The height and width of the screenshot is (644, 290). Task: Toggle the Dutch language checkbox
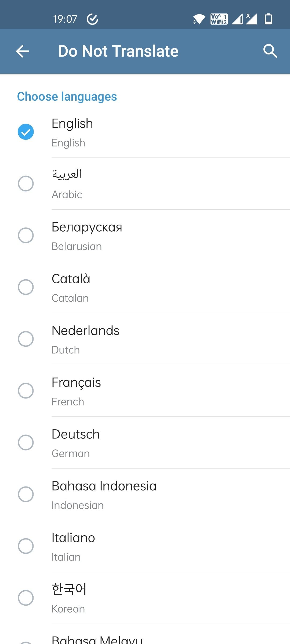[x=26, y=339]
